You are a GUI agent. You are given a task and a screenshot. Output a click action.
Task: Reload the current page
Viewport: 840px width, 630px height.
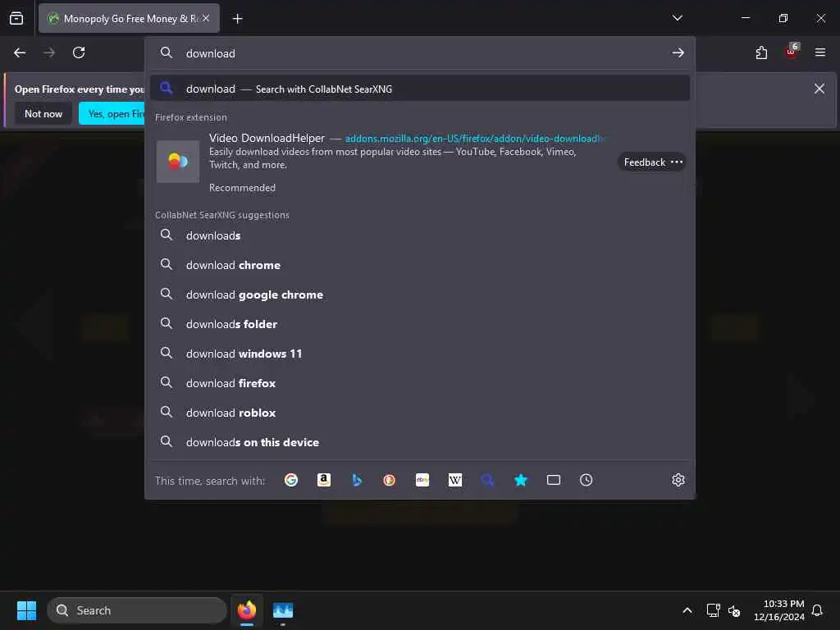coord(79,52)
